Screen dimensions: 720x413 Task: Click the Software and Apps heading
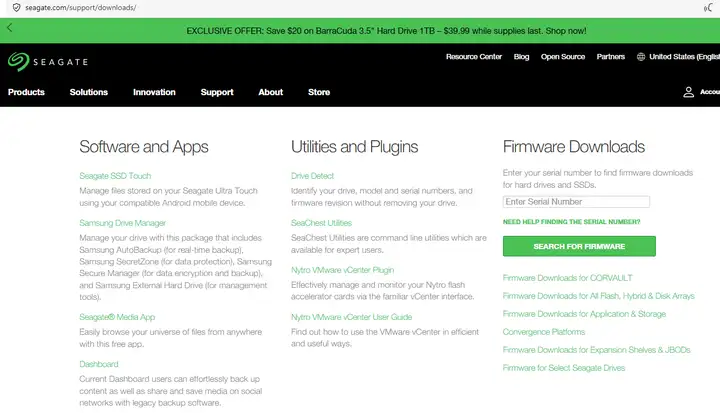click(144, 147)
